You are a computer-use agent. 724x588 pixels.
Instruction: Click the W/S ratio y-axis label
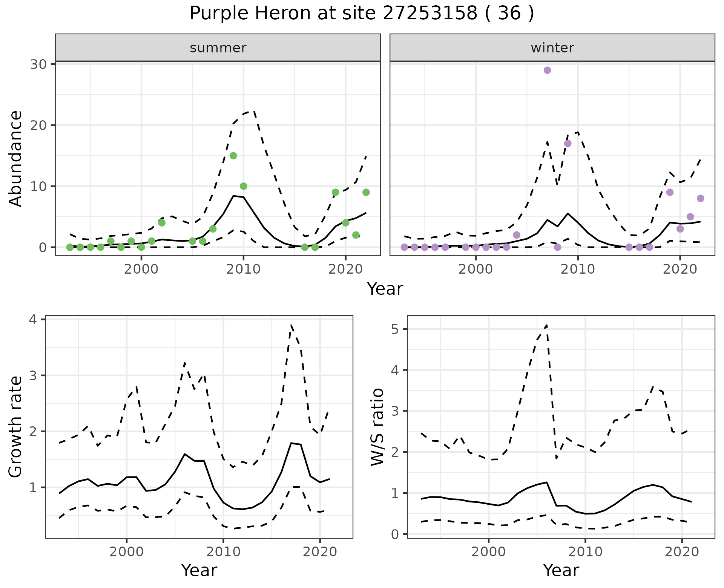pyautogui.click(x=377, y=427)
